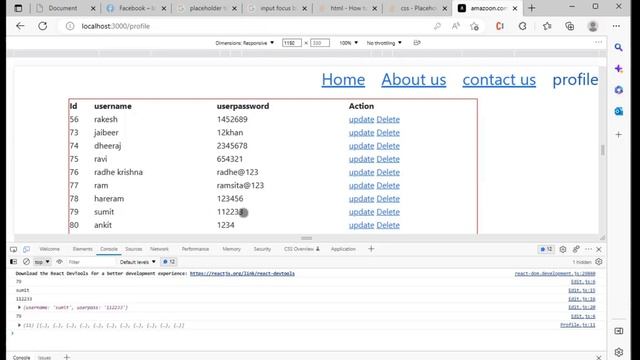Switch to the Performance tab
640x360 pixels.
tap(195, 249)
